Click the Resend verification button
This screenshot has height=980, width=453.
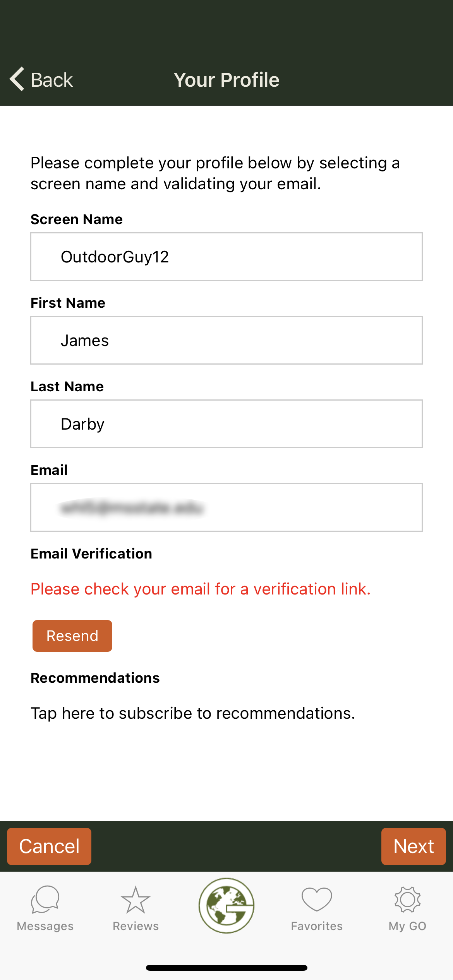72,636
